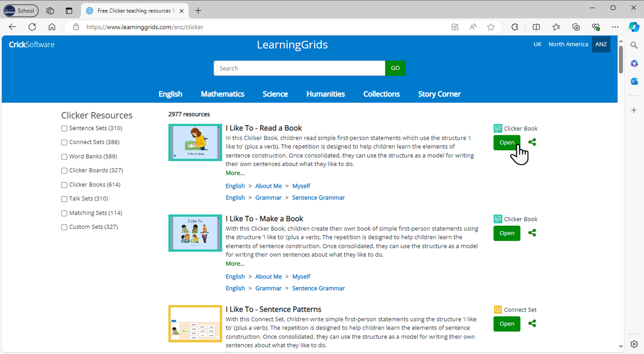The height and width of the screenshot is (354, 644).
Task: Open the Science menu
Action: (275, 94)
